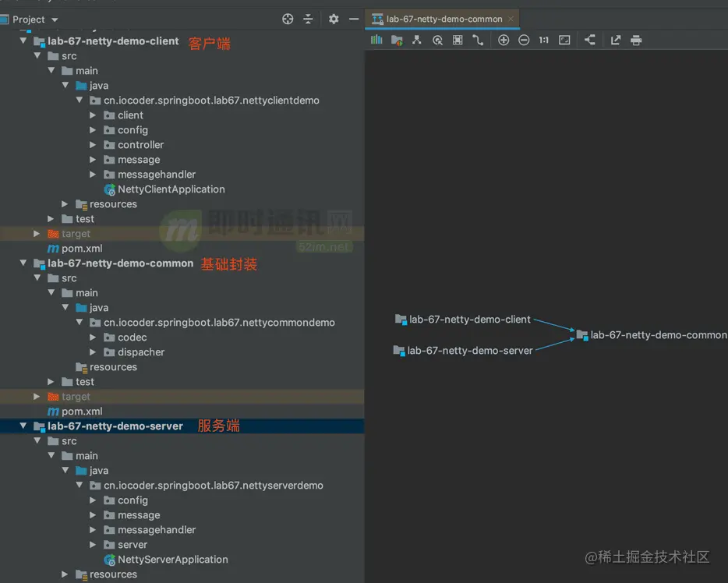
Task: Open NettyClientApplication class
Action: coord(171,189)
